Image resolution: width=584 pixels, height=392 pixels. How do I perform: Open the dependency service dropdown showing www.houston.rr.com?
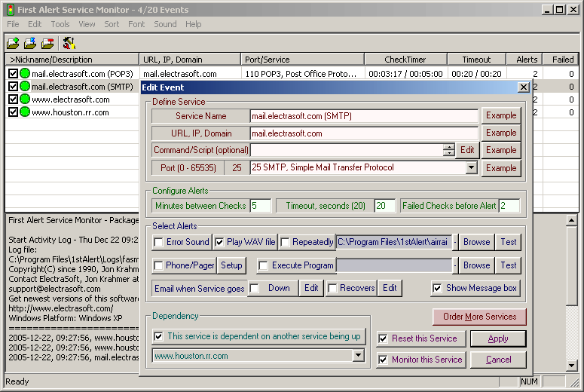coord(359,356)
